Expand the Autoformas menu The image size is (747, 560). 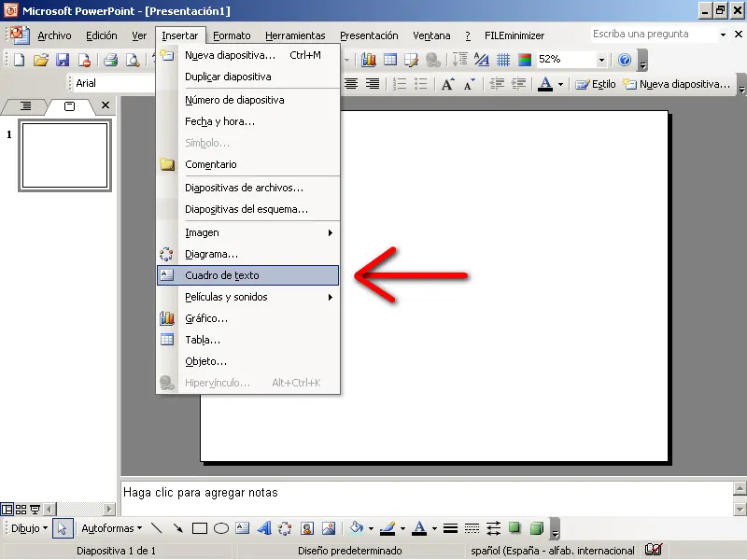[112, 528]
